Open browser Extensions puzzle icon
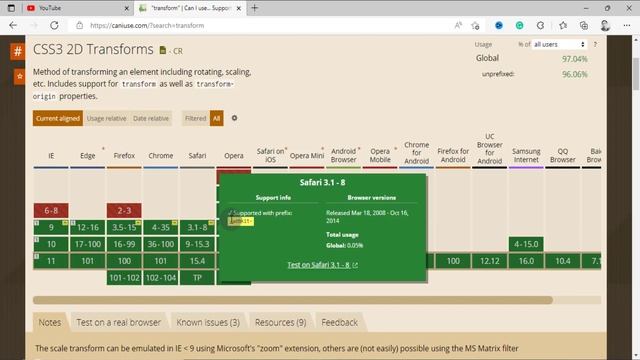 540,25
